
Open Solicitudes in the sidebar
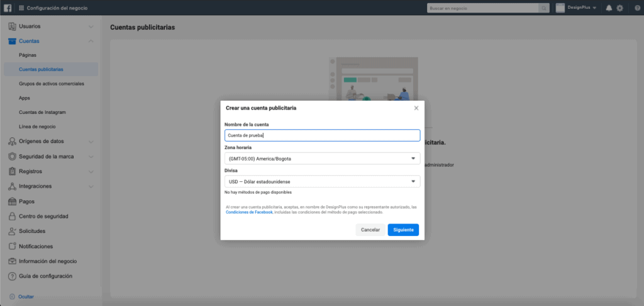coord(32,231)
